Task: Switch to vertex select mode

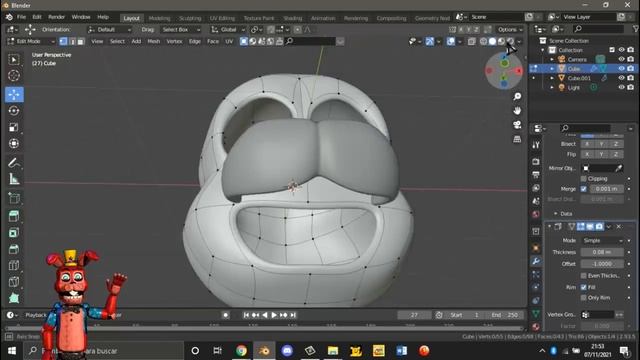Action: pyautogui.click(x=63, y=41)
